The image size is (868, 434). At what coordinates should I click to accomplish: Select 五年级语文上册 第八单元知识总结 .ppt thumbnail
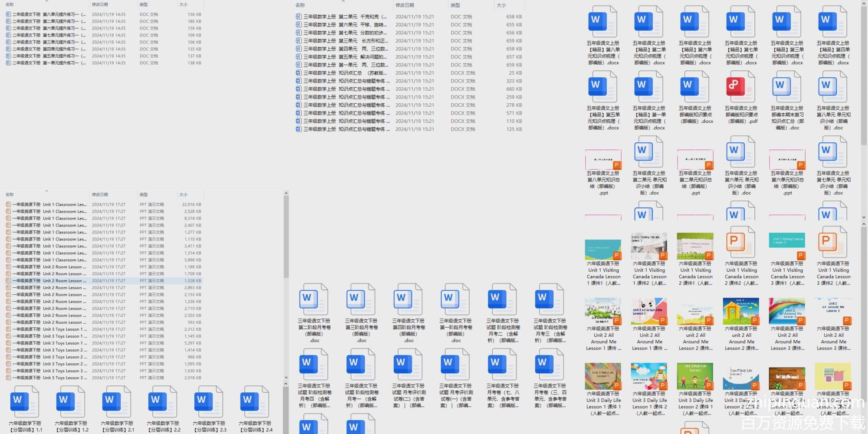click(603, 159)
